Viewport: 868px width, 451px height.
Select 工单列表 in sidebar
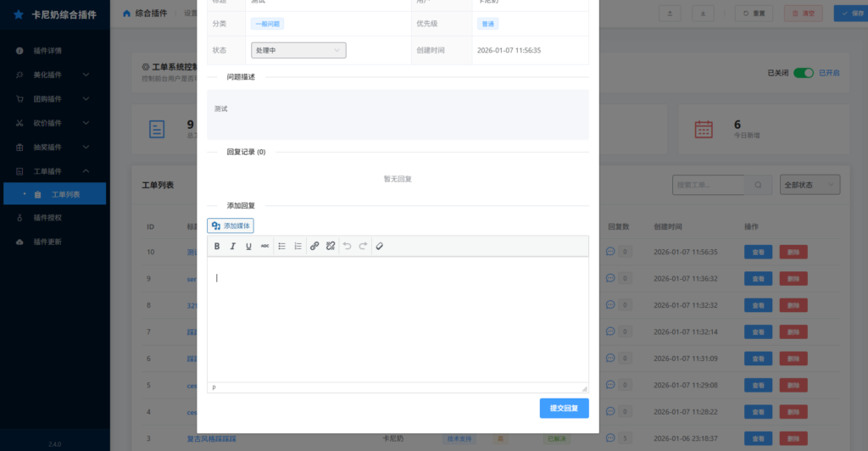tap(55, 194)
